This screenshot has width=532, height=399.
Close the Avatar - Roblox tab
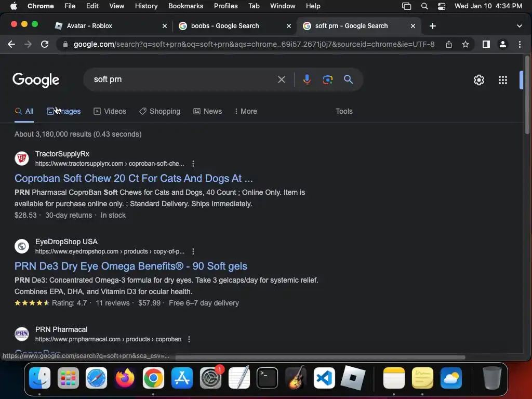165,26
